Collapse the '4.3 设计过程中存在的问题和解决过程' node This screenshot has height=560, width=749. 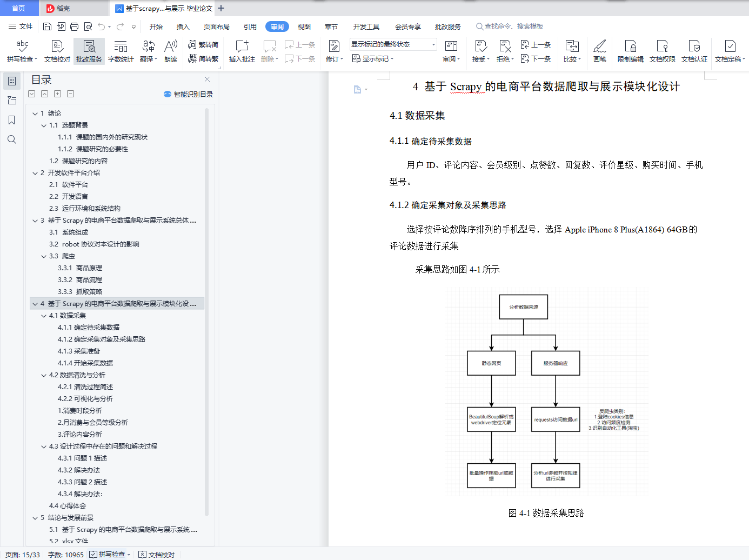tap(44, 446)
